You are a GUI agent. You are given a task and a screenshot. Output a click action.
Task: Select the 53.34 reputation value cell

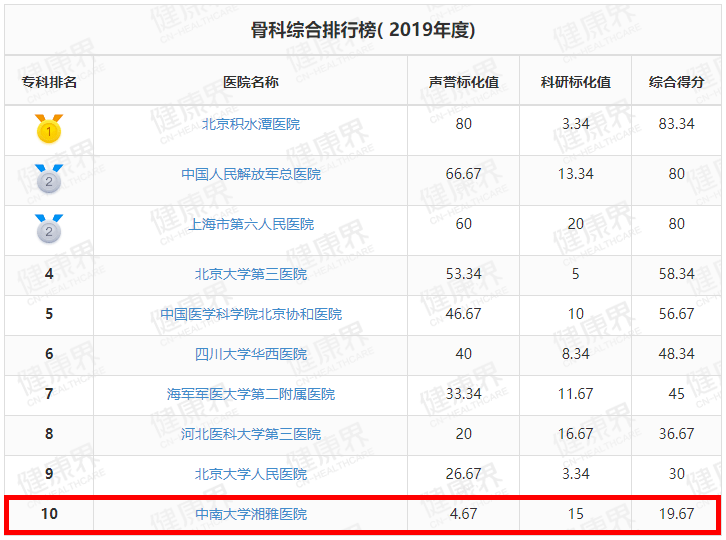[463, 274]
